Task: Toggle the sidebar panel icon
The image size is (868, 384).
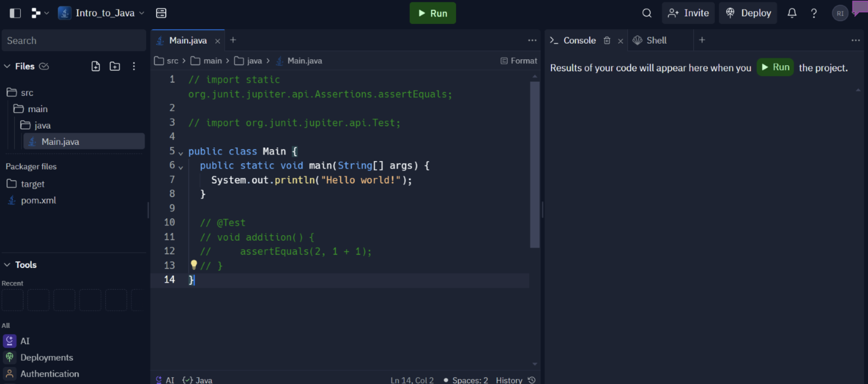Action: coord(15,13)
